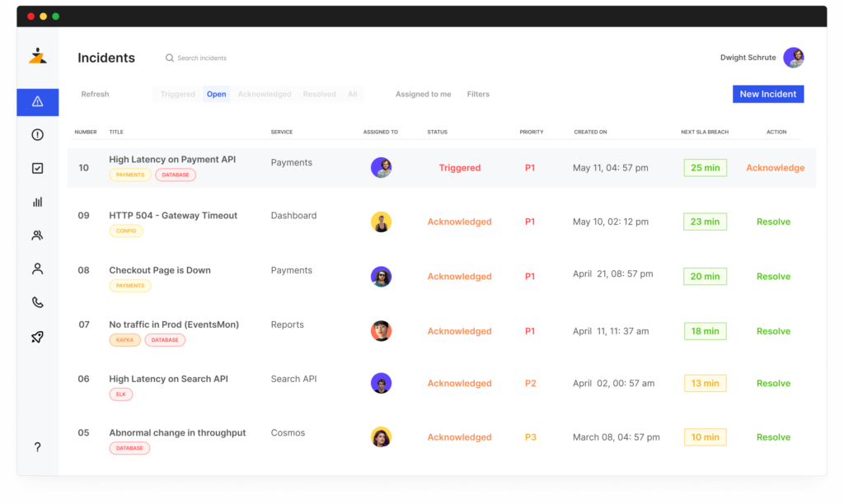Screen dimensions: 844x504
Task: Open the checklist tasks sidebar icon
Action: (x=37, y=168)
